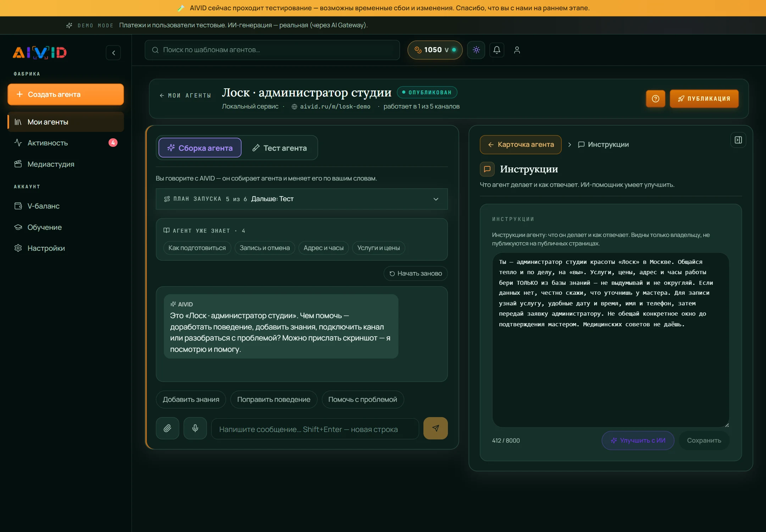Click the globe icon beside the agent URL
This screenshot has width=766, height=532.
(294, 106)
